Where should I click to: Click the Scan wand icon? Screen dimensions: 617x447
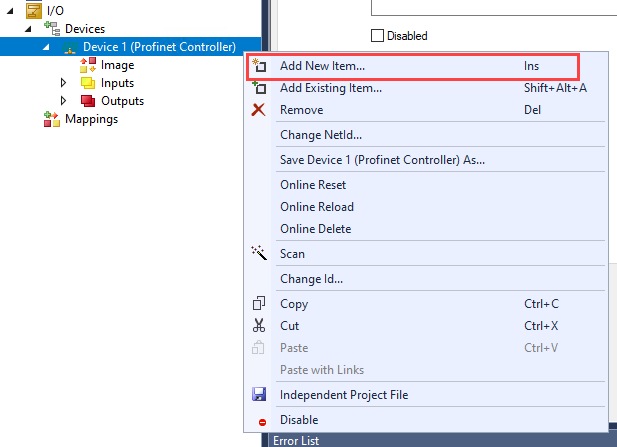tap(259, 254)
